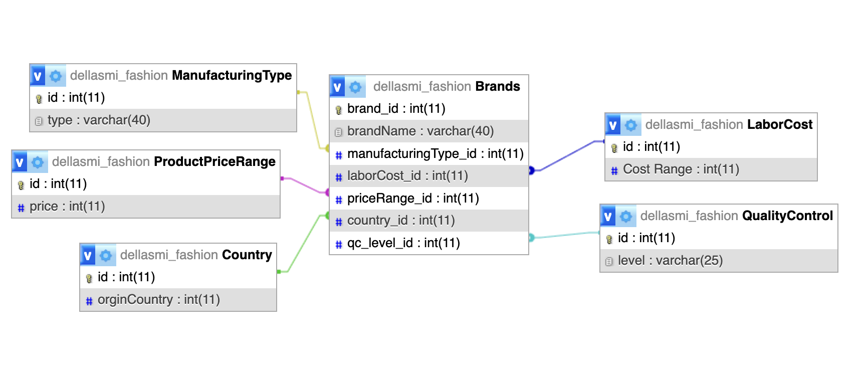Open gear options for Country table

click(x=106, y=255)
